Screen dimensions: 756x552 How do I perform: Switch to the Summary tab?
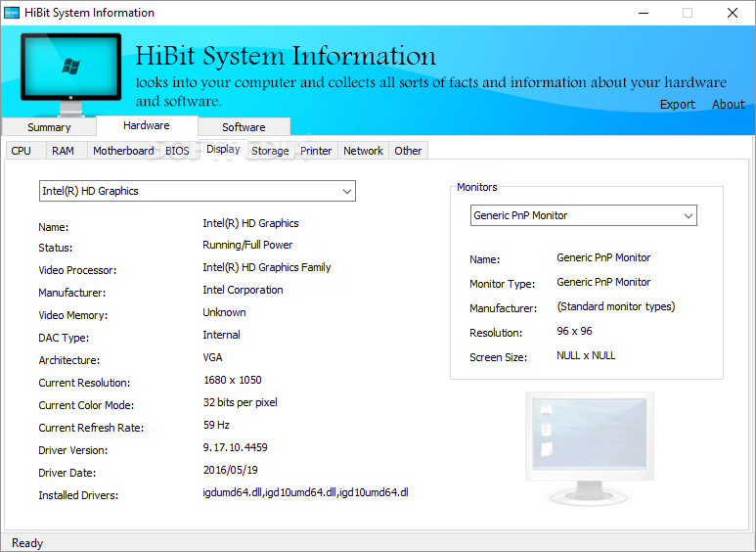(49, 127)
